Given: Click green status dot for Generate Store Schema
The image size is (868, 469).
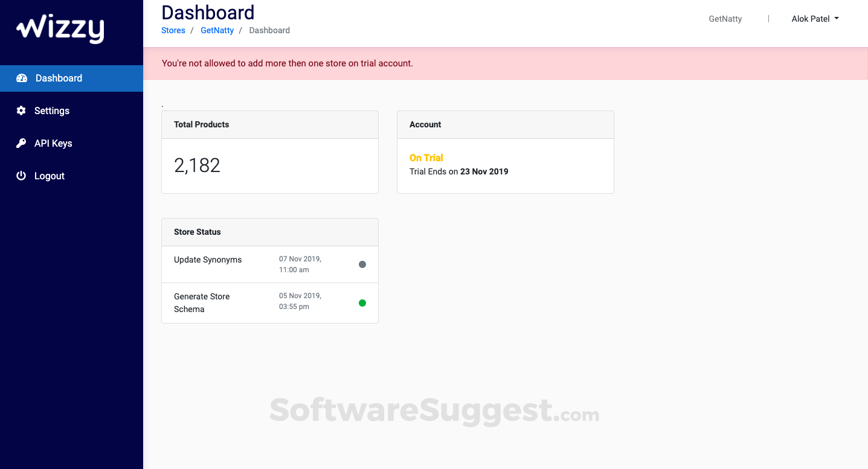Looking at the screenshot, I should (x=362, y=303).
